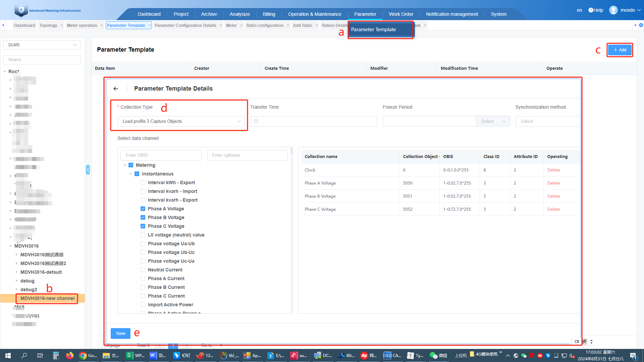Switch language with the en link
The image size is (644, 362).
coord(579,10)
